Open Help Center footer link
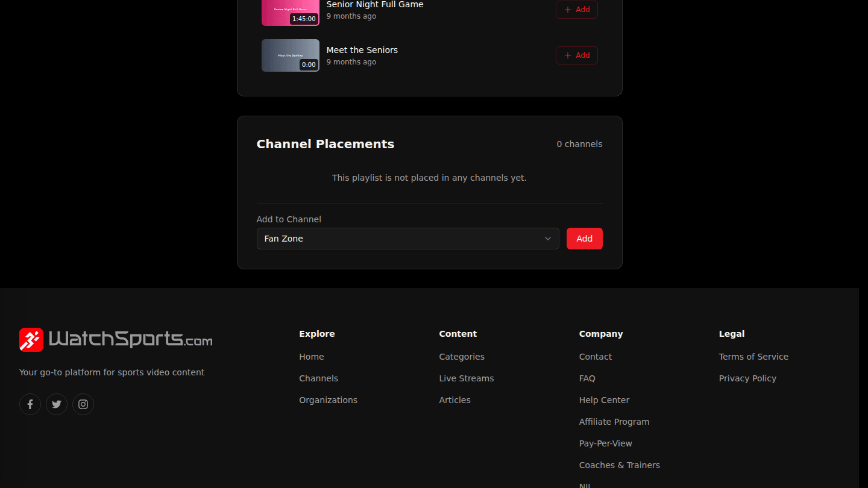868x488 pixels. coord(604,400)
